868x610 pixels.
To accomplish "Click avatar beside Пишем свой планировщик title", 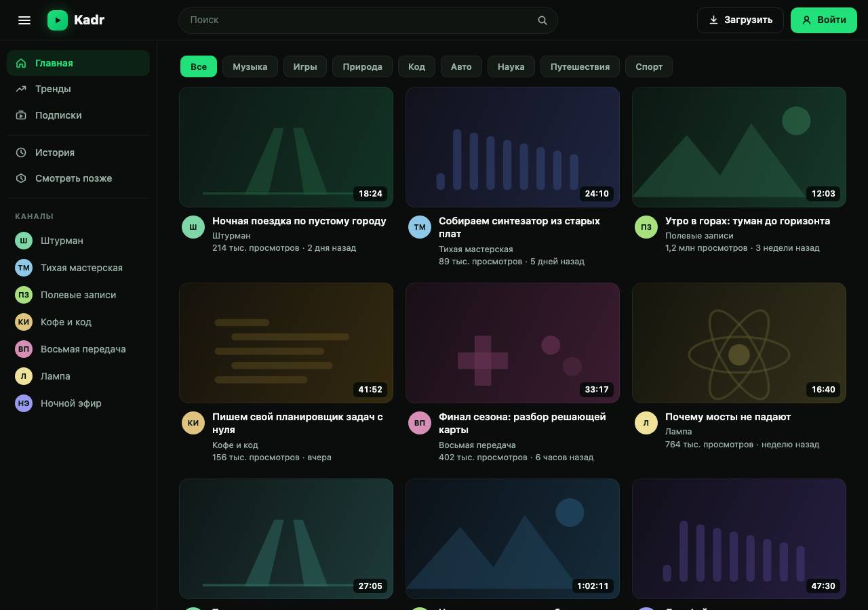I will (193, 423).
